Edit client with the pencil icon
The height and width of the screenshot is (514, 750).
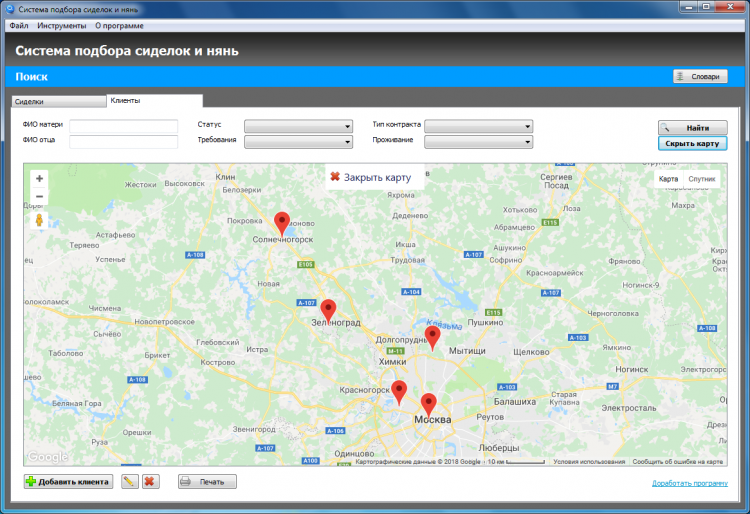tap(130, 481)
